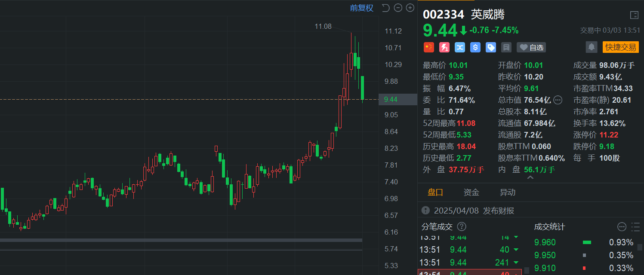
Task: Switch to the 异动 tab
Action: (x=507, y=192)
